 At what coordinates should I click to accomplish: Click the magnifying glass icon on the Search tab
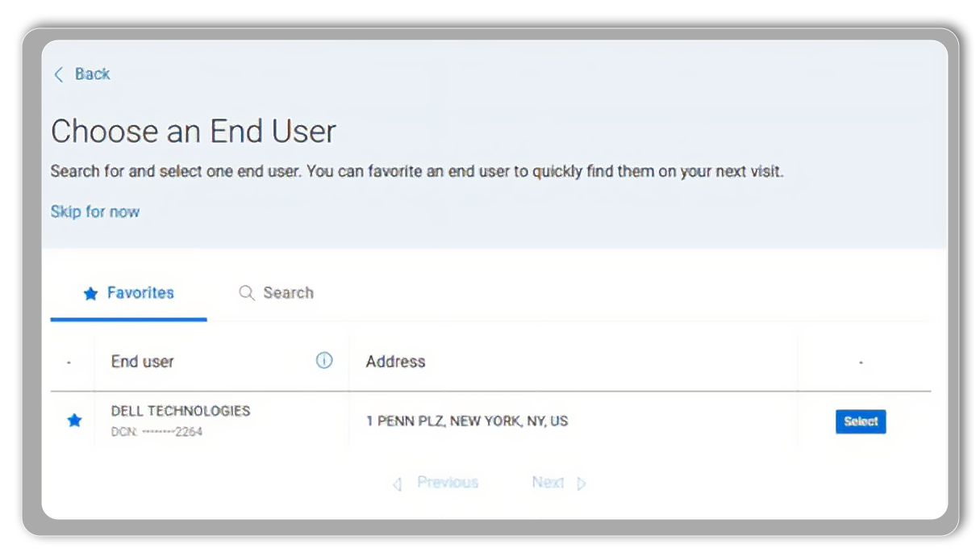click(247, 293)
